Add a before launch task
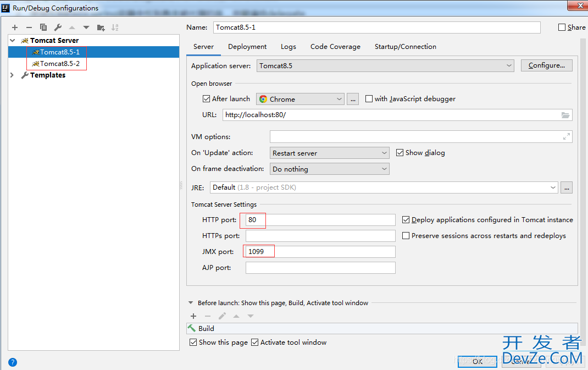 tap(193, 316)
